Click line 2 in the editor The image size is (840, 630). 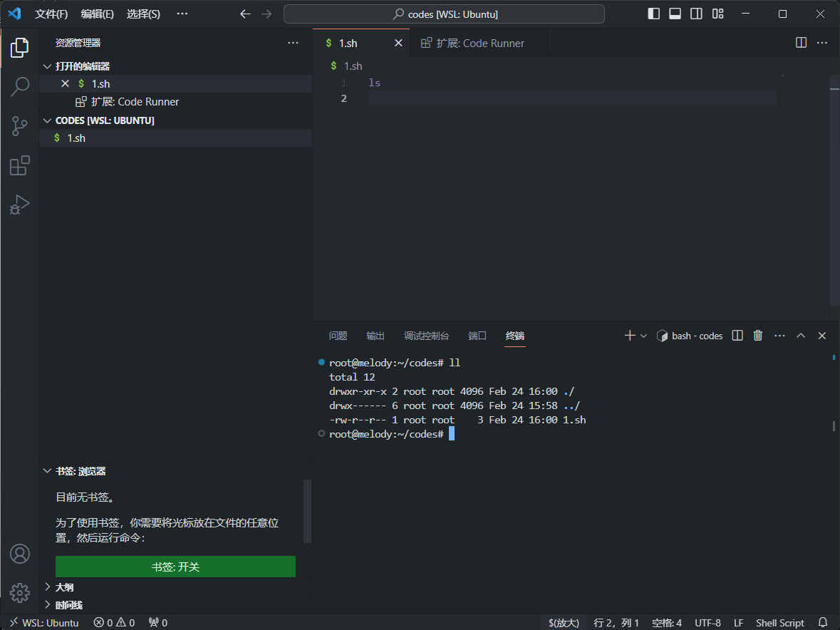click(x=572, y=98)
